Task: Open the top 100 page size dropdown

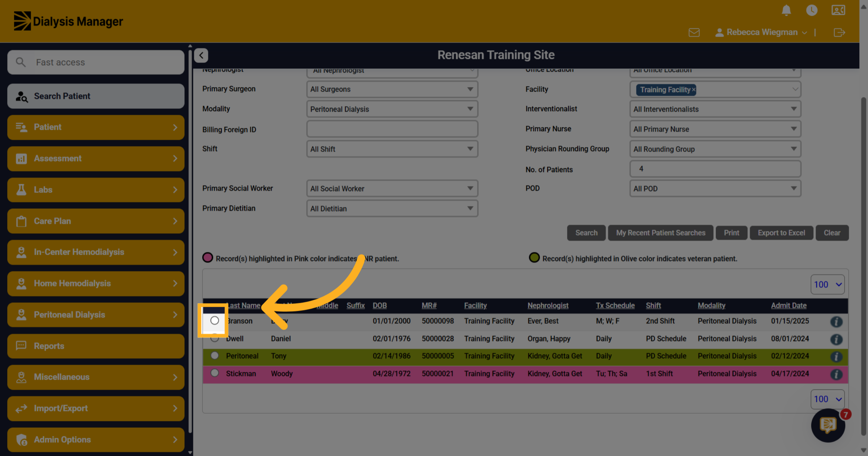Action: point(827,285)
